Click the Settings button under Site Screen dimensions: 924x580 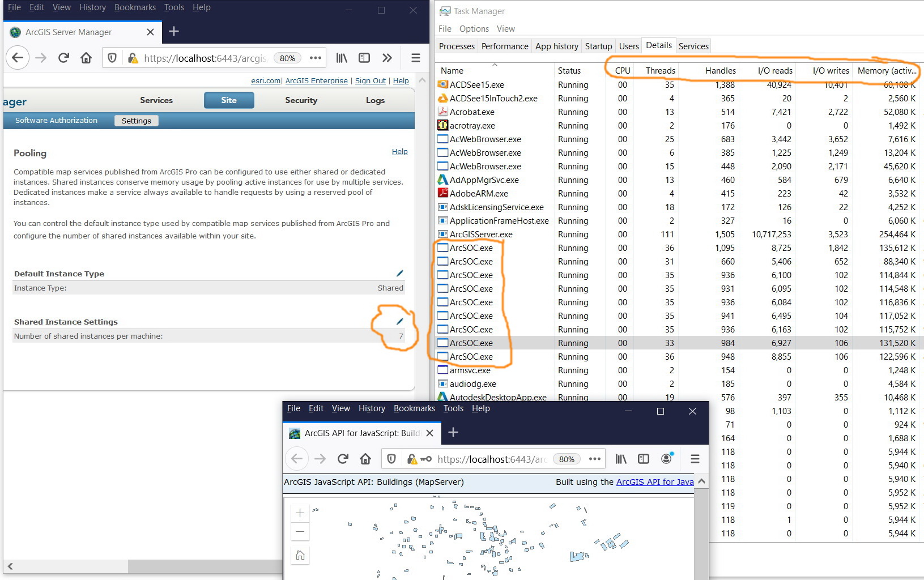(137, 121)
